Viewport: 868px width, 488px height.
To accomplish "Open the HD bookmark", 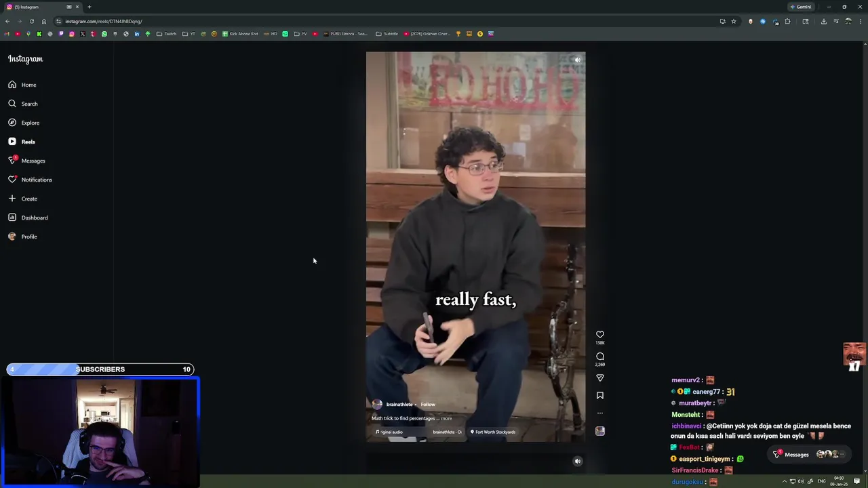I will [271, 34].
